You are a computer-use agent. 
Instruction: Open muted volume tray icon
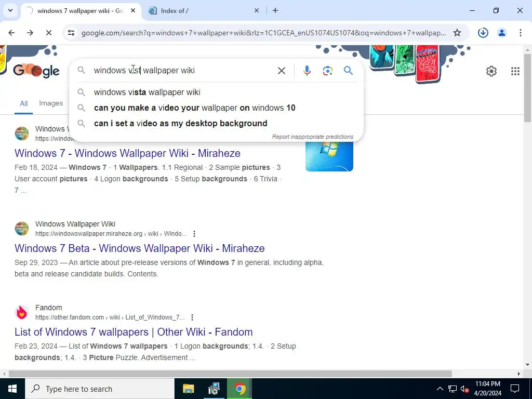[x=465, y=389]
